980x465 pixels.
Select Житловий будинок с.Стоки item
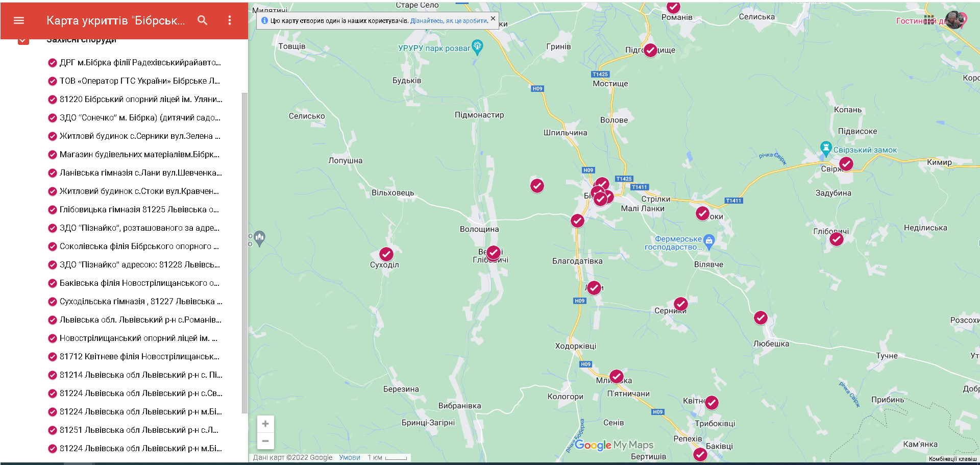[x=134, y=191]
